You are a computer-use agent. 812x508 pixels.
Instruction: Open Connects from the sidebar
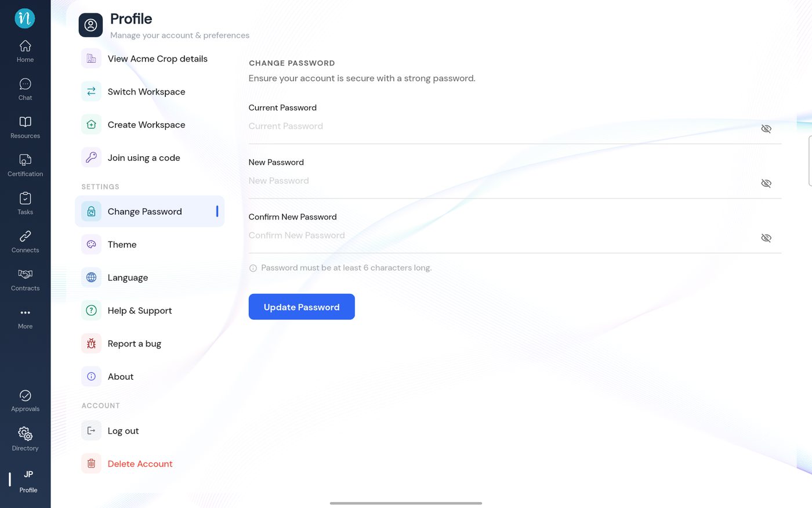pyautogui.click(x=25, y=242)
